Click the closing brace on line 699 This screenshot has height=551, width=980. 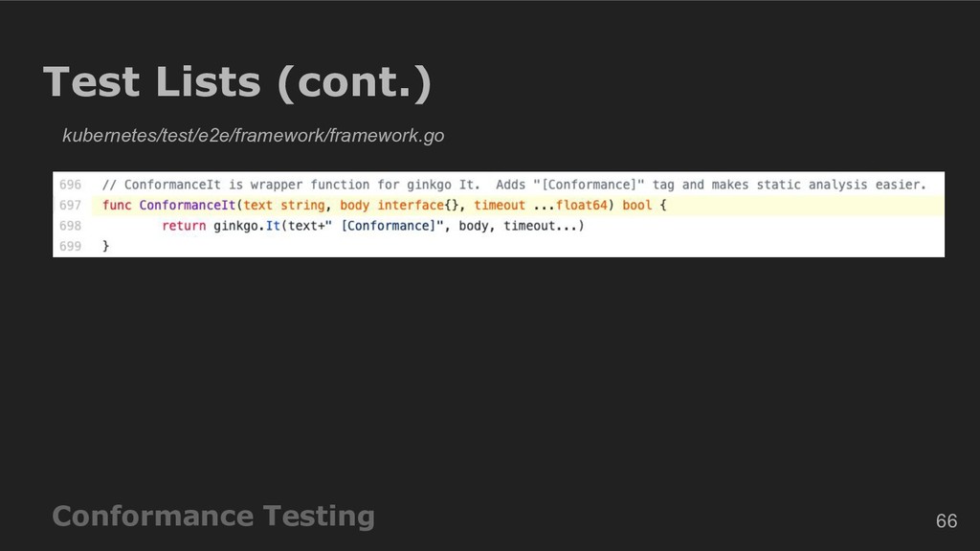click(x=105, y=246)
